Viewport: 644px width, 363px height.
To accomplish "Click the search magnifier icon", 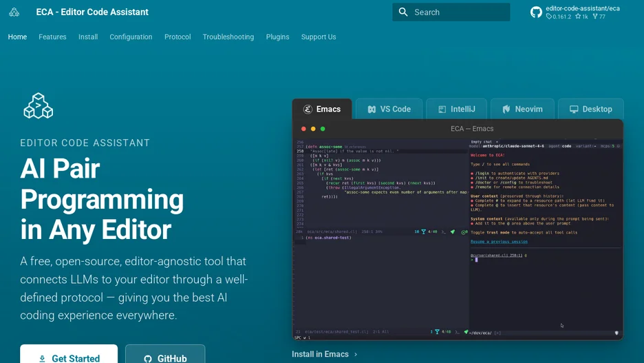I will pos(403,12).
